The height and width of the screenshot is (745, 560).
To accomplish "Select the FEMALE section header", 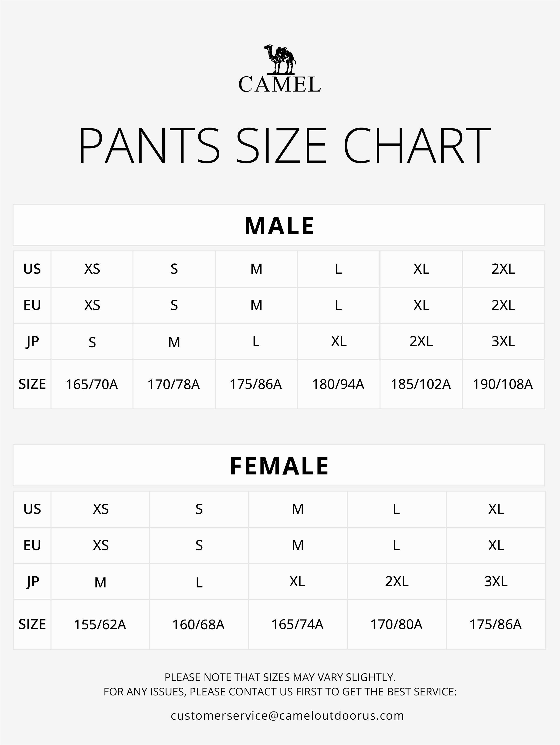I will [x=279, y=466].
